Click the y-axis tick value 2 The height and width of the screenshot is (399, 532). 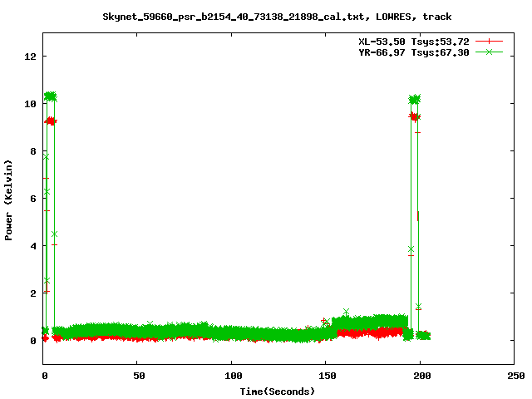pyautogui.click(x=33, y=293)
